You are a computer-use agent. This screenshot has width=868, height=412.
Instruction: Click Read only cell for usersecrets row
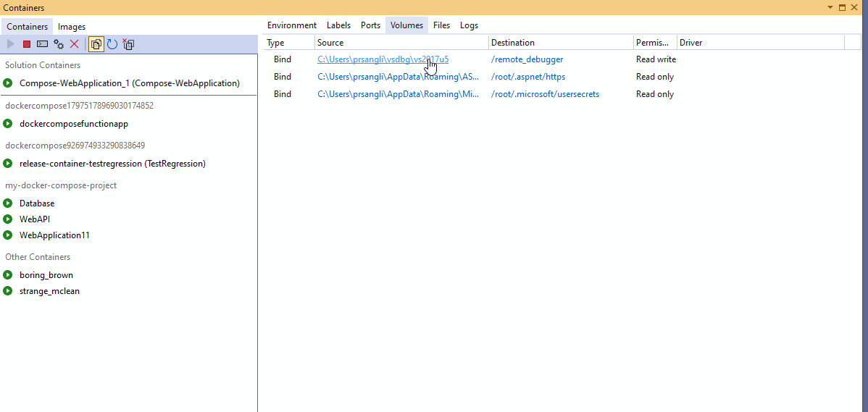pyautogui.click(x=655, y=94)
